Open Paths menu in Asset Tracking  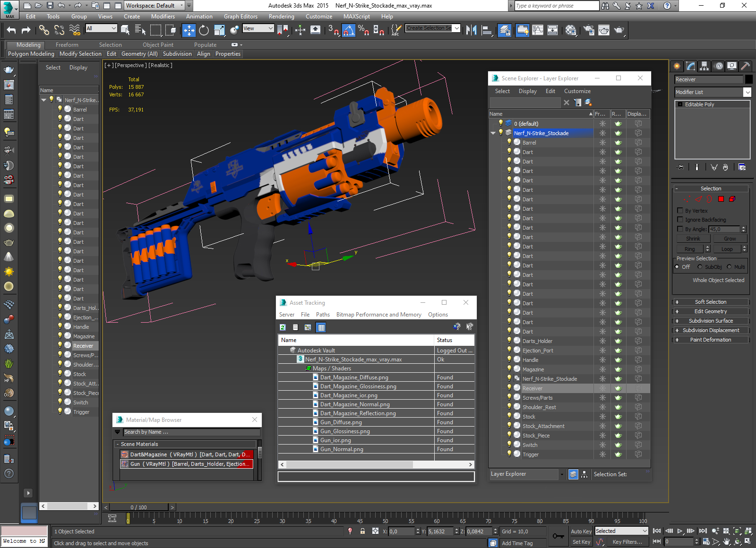(323, 315)
